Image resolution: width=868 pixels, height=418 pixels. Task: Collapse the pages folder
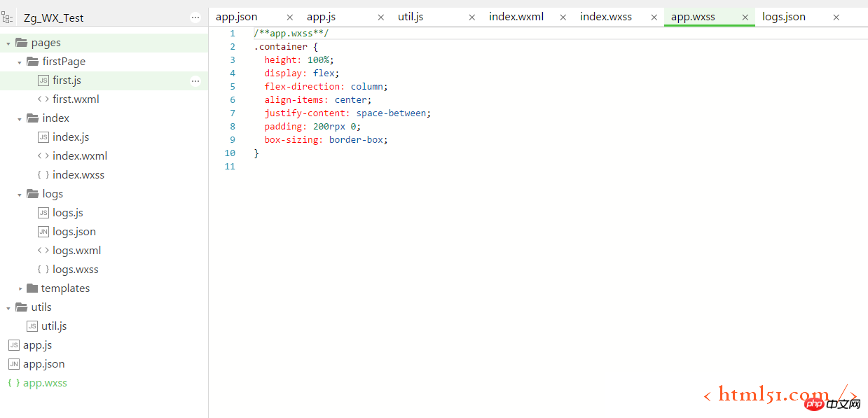click(8, 43)
